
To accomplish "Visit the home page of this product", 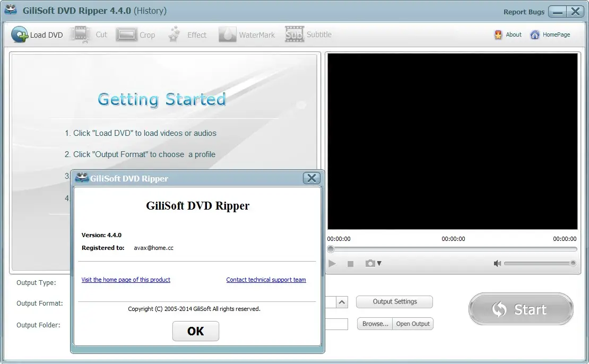I will click(126, 280).
